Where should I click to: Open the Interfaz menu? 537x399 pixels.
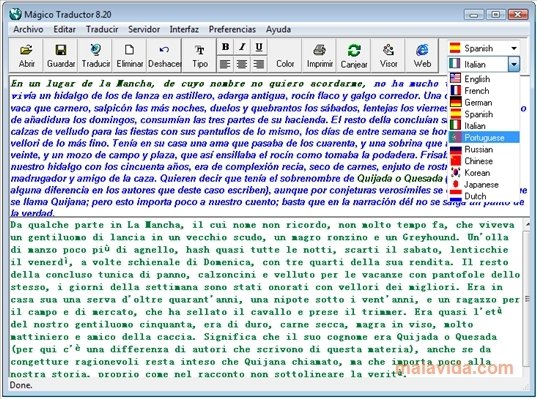click(184, 29)
